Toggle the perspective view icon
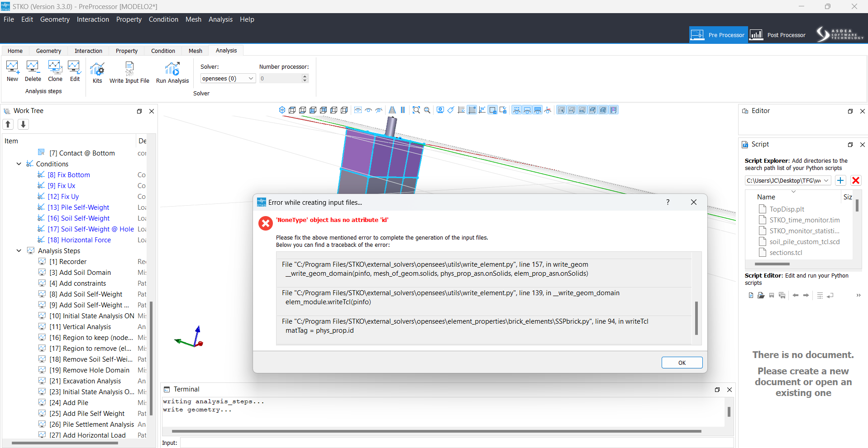 [392, 110]
